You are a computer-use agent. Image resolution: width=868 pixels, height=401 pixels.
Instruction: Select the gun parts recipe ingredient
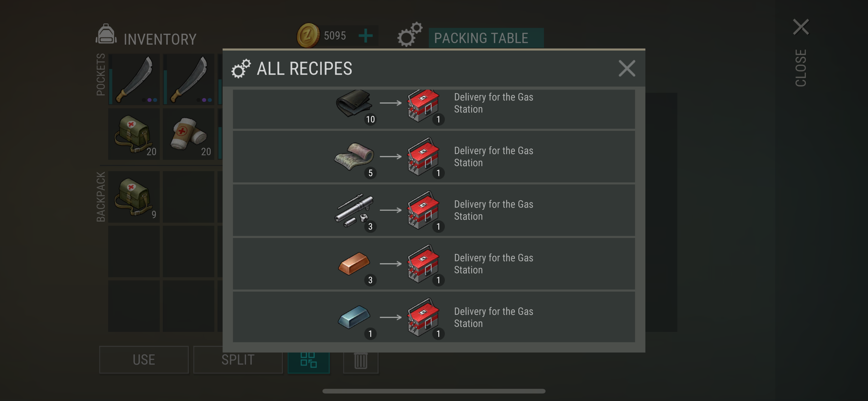[x=354, y=211]
